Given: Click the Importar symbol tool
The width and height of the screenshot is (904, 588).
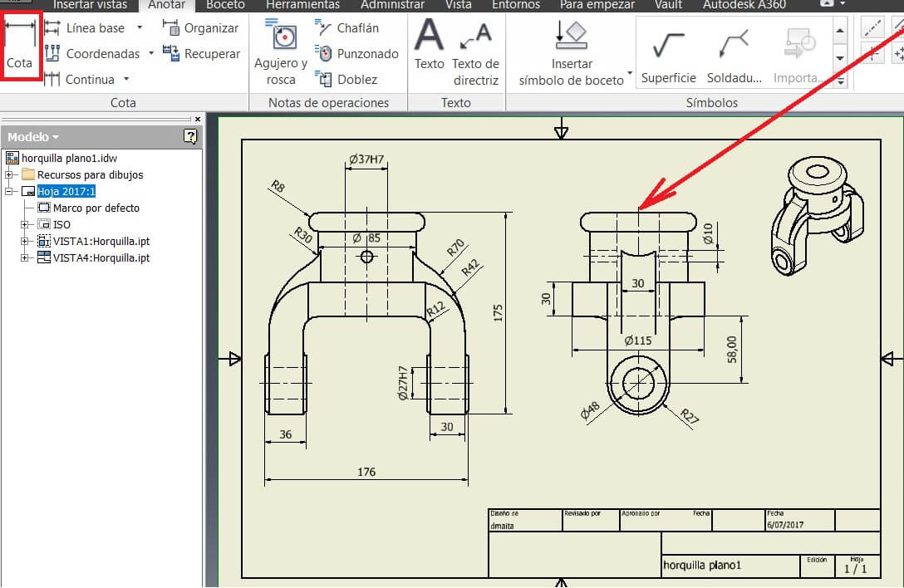Looking at the screenshot, I should (x=798, y=56).
